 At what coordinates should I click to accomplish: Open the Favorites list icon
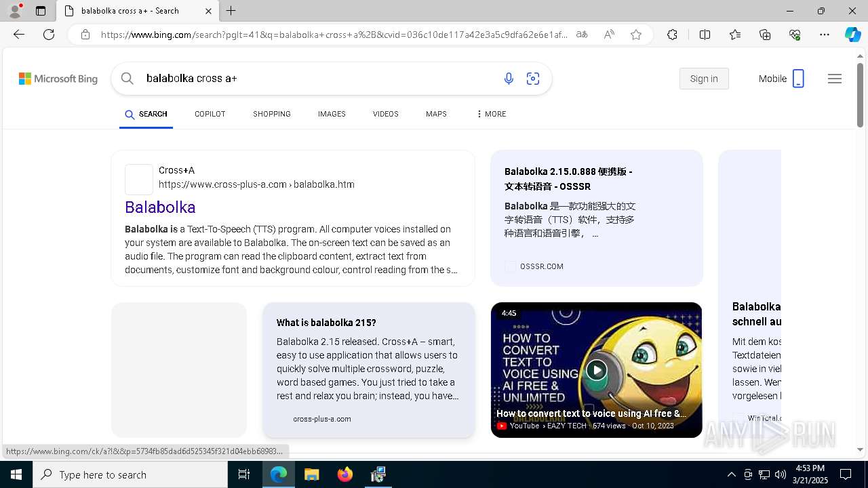(x=735, y=35)
